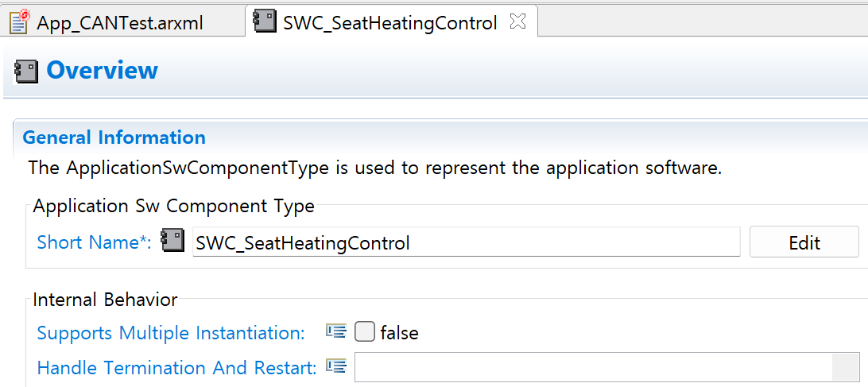This screenshot has height=387, width=868.
Task: Collapse the General Information section
Action: pyautogui.click(x=114, y=137)
